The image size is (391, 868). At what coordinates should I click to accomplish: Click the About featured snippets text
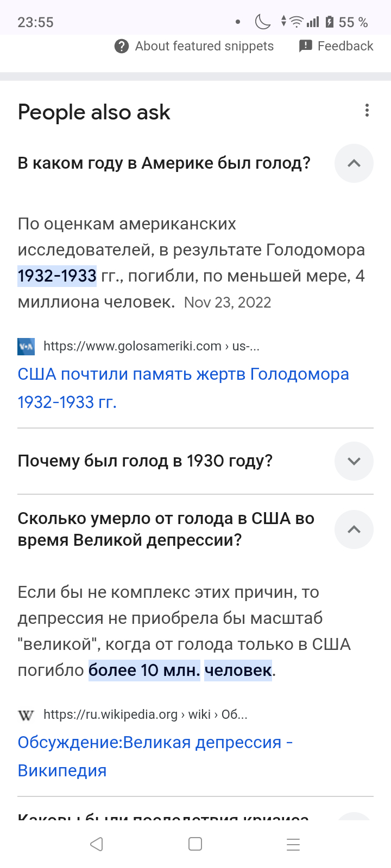point(204,46)
